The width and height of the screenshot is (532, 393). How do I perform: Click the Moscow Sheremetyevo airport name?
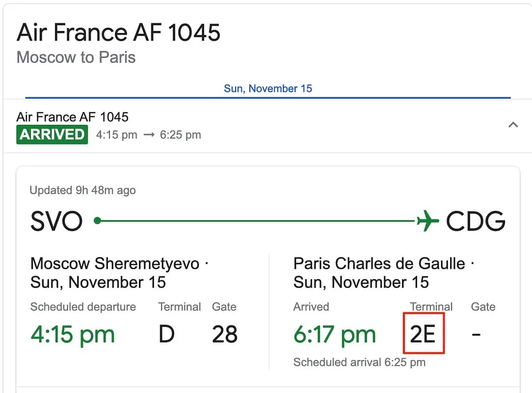(115, 264)
